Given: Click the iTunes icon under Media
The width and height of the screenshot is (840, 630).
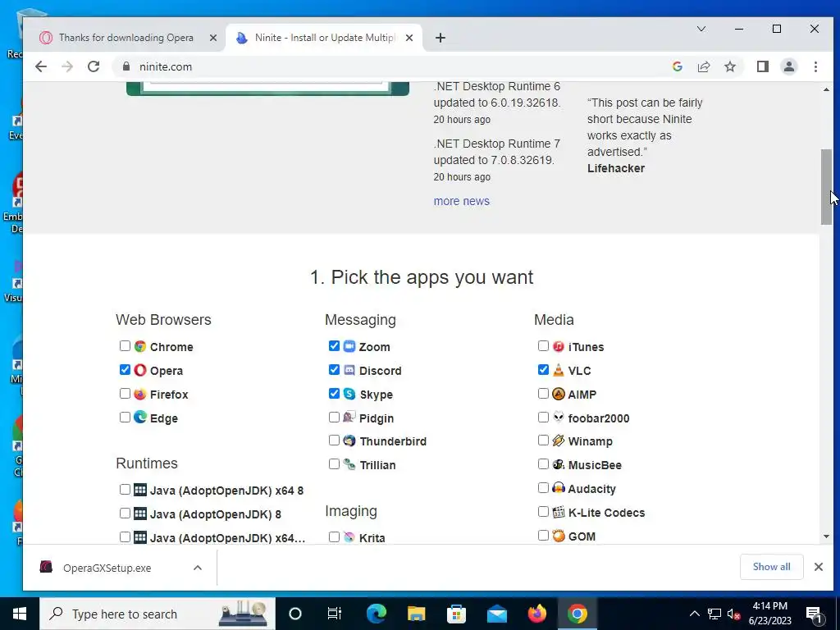Looking at the screenshot, I should (558, 347).
